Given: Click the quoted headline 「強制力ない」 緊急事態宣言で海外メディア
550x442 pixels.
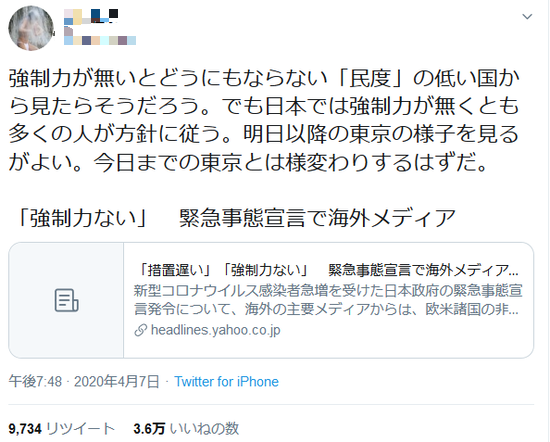Looking at the screenshot, I should pos(235,218).
